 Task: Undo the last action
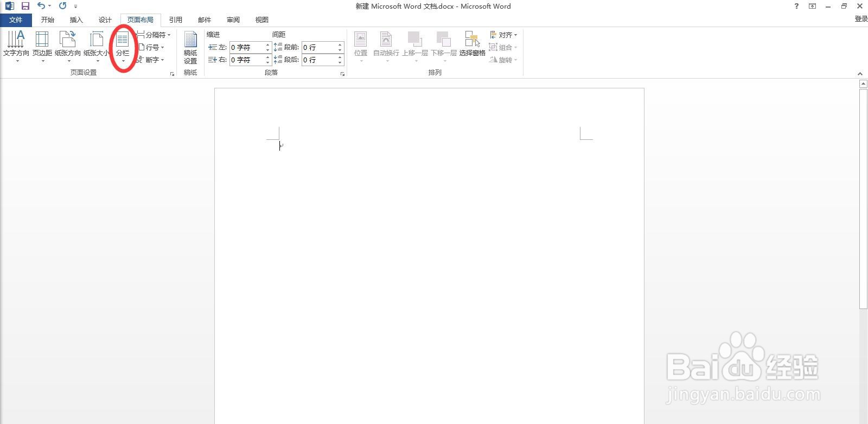point(41,6)
